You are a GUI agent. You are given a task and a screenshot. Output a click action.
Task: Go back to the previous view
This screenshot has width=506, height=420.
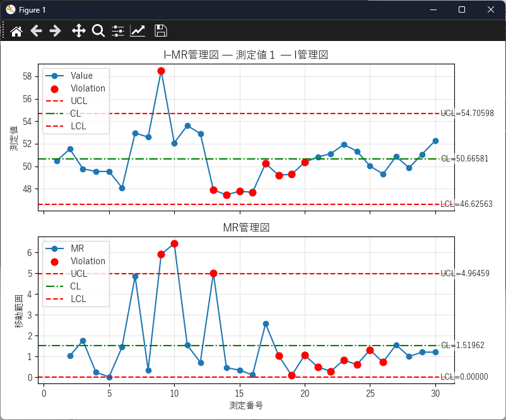[x=36, y=31]
